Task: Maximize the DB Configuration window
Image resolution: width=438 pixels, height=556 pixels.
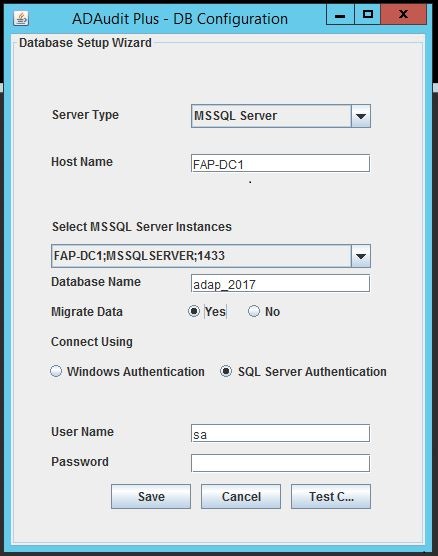Action: (x=367, y=15)
